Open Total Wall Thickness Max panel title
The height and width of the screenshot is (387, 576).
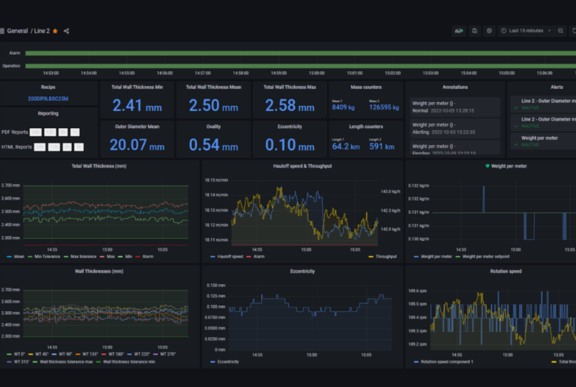pos(290,87)
